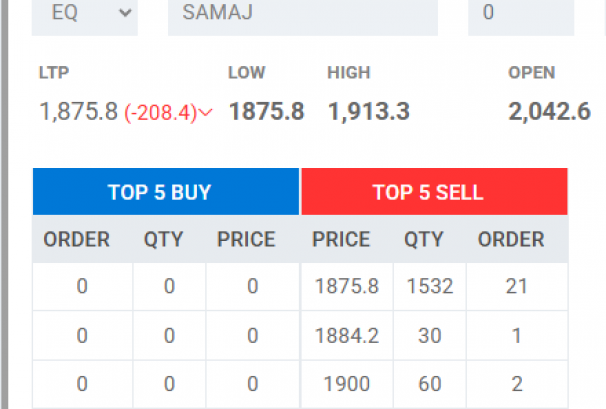Click the HIGH value 1,913.3
Image resolution: width=606 pixels, height=409 pixels.
[368, 112]
